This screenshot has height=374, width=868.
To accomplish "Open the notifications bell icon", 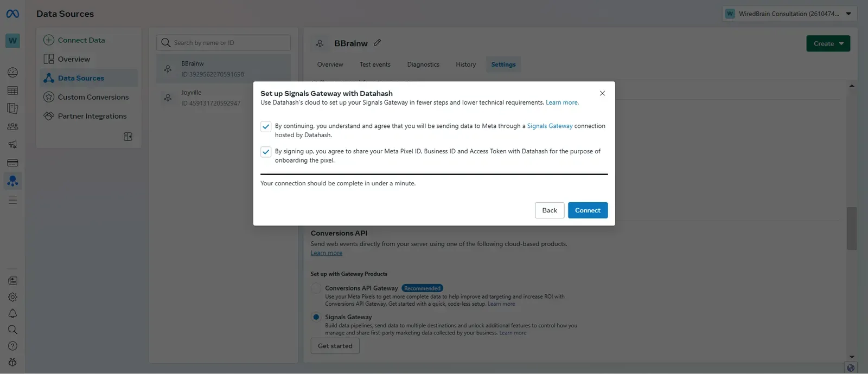I will pyautogui.click(x=12, y=313).
